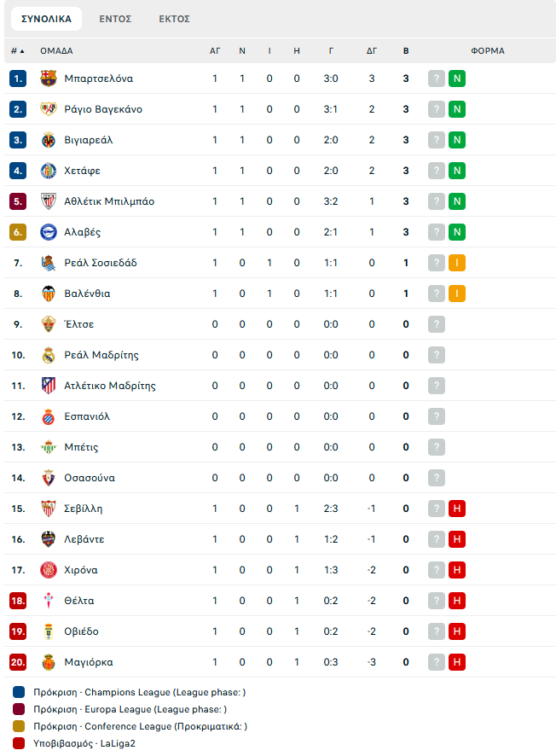Click the Atlético Madrid crest icon
The image size is (556, 756).
tap(48, 386)
